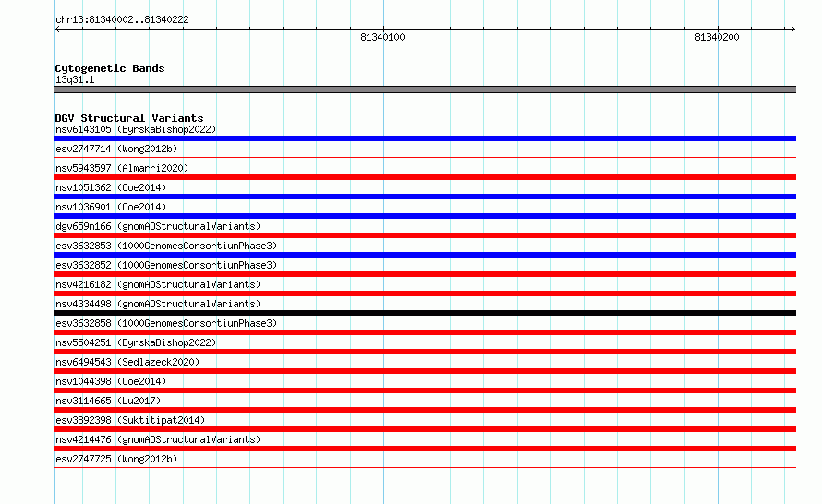The height and width of the screenshot is (504, 822).
Task: Select the red bar under esv3632858
Action: click(x=425, y=332)
